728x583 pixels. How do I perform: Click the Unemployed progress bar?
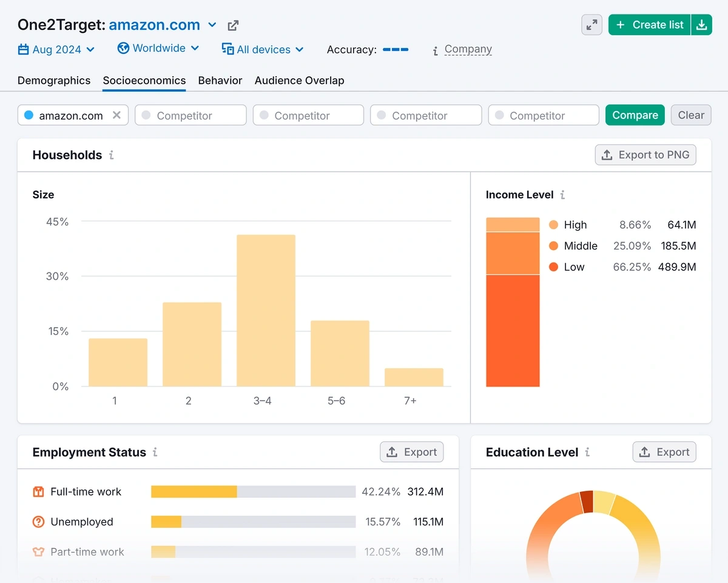coord(253,522)
